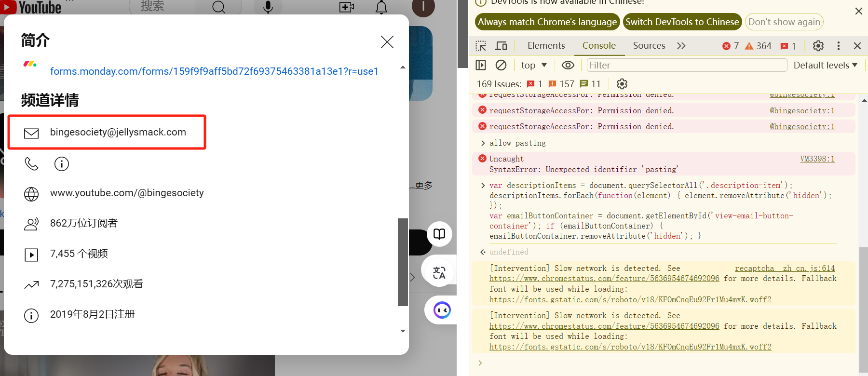Click the trending views arrow icon
This screenshot has width=868, height=376.
pyautogui.click(x=31, y=285)
